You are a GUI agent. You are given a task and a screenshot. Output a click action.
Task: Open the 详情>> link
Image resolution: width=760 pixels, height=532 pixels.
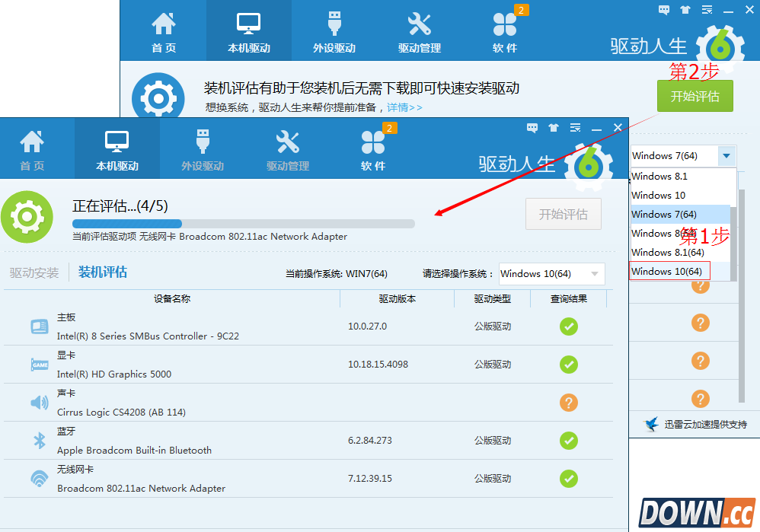click(404, 107)
